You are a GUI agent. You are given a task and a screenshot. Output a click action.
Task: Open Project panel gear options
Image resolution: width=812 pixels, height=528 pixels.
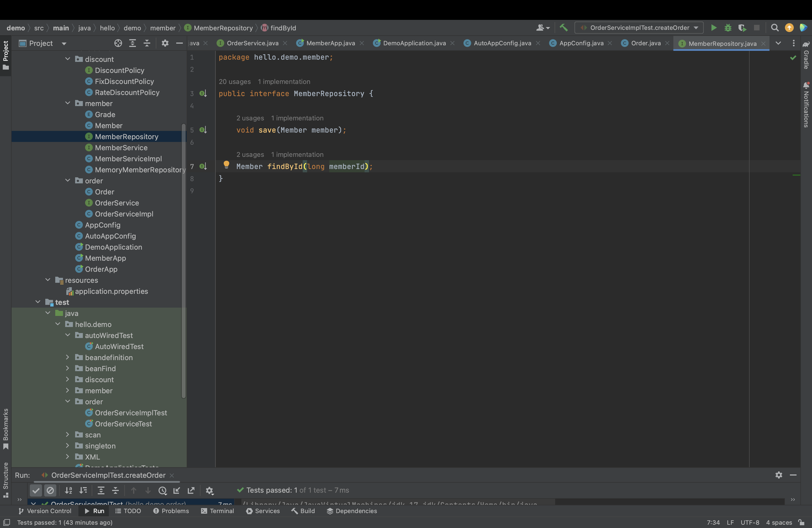click(x=165, y=43)
